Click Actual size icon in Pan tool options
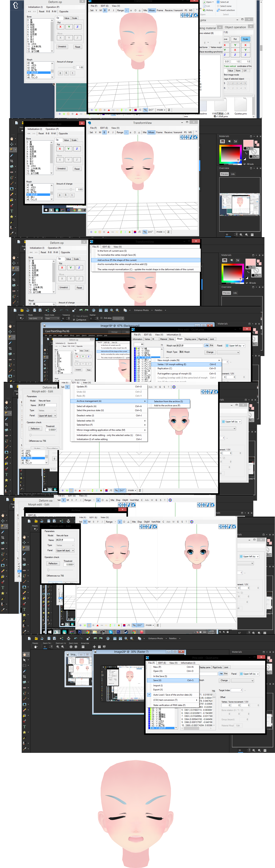Image resolution: width=275 pixels, height=868 pixels. (x=83, y=647)
